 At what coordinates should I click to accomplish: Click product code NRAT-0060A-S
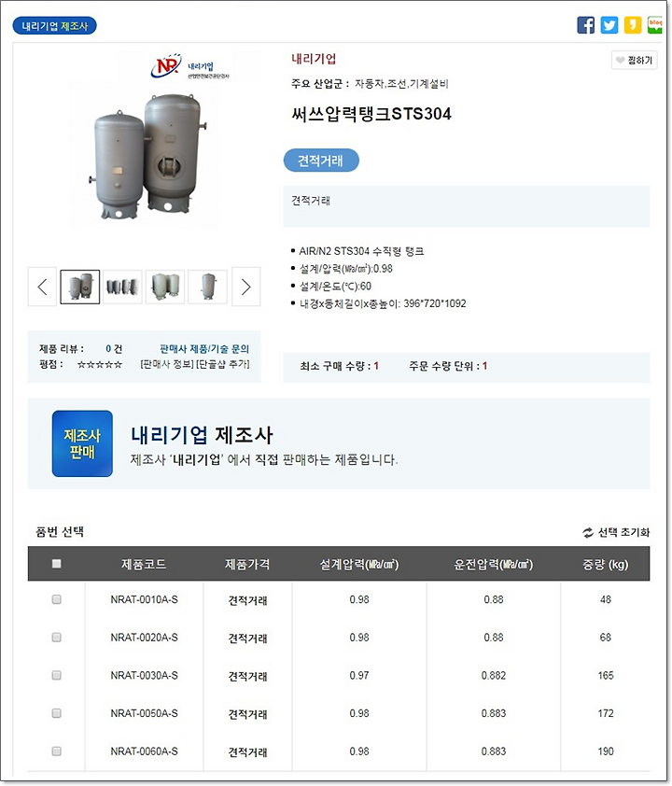coord(145,751)
